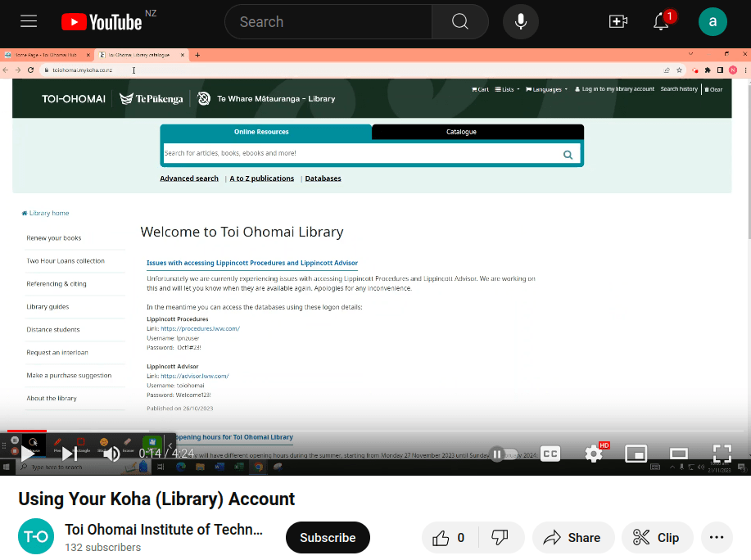Open account menu via avatar 'a'
The height and width of the screenshot is (560, 751).
coord(713,21)
